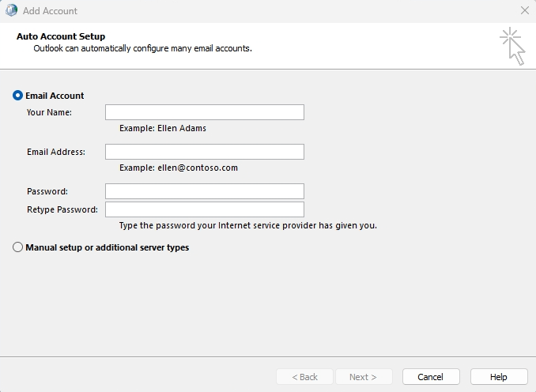Click into the Email Address input box
536x392 pixels.
point(205,152)
